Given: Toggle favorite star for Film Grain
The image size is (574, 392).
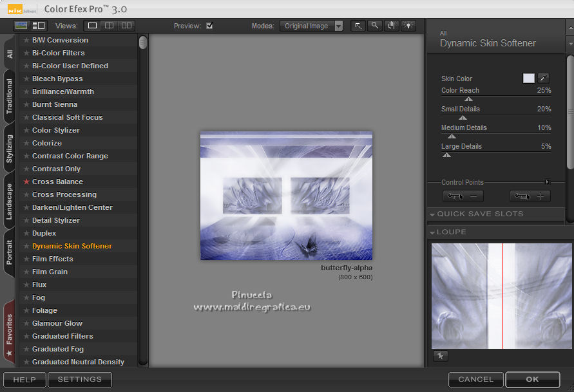Looking at the screenshot, I should tap(26, 272).
